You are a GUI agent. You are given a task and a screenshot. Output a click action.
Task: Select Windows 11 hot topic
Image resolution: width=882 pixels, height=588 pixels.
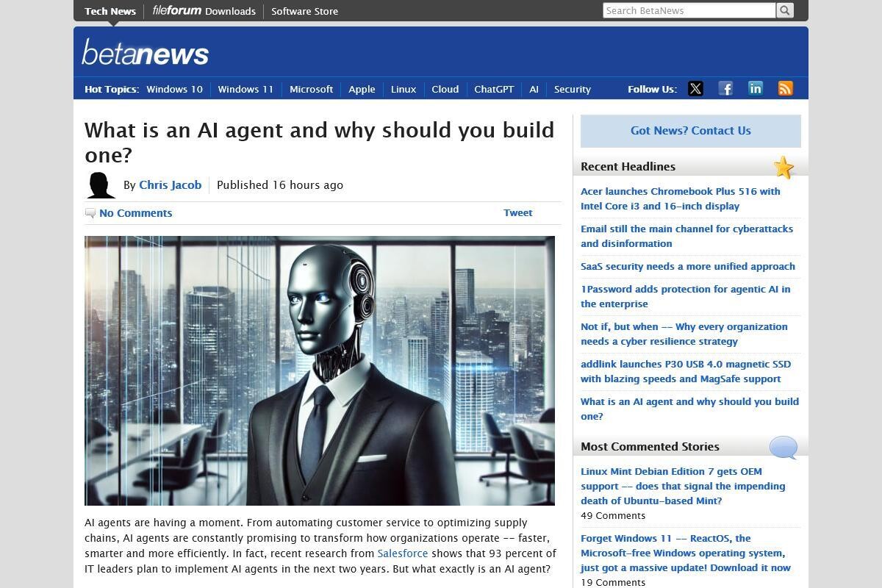point(245,89)
